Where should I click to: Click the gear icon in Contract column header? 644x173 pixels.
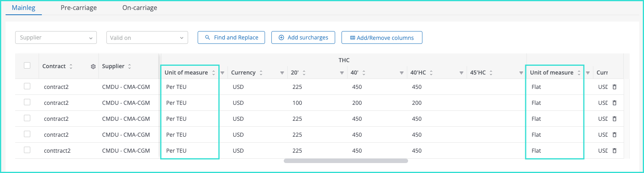[93, 67]
